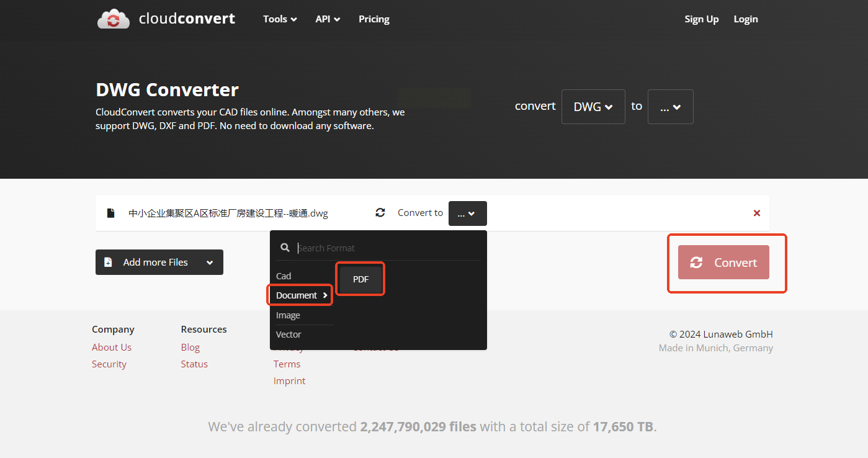Image resolution: width=868 pixels, height=458 pixels.
Task: Open the Tools menu
Action: tap(279, 19)
